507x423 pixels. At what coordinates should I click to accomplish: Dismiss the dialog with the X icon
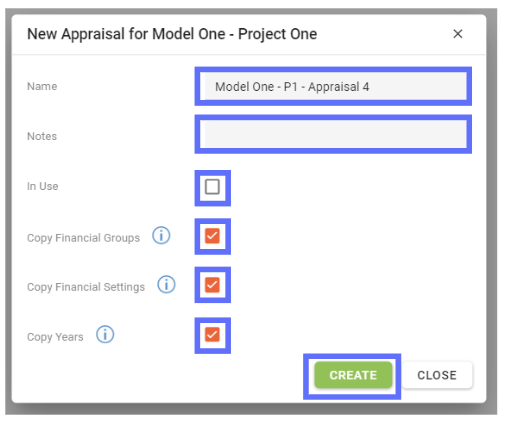click(457, 34)
